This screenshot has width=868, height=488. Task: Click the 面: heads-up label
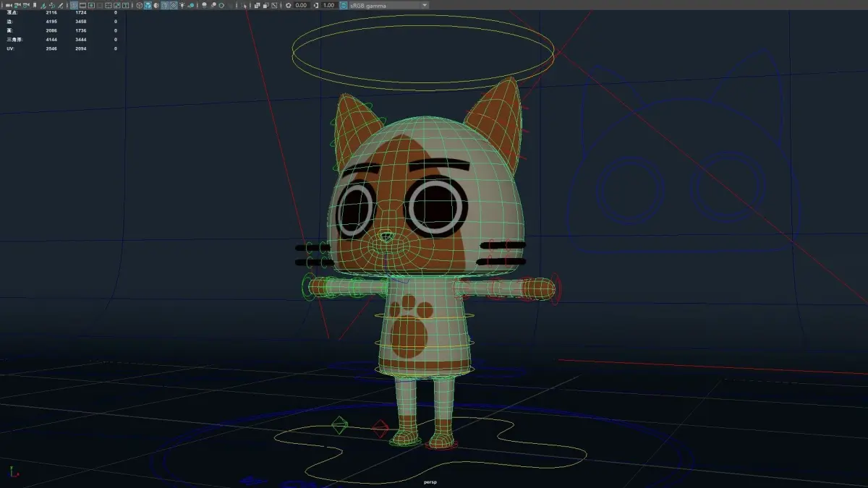pos(9,30)
